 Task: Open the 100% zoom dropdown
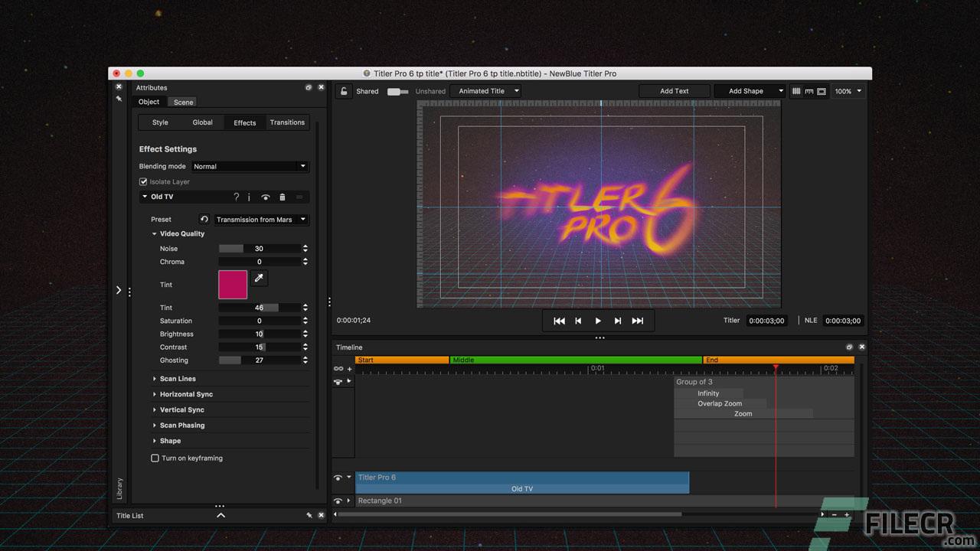848,91
